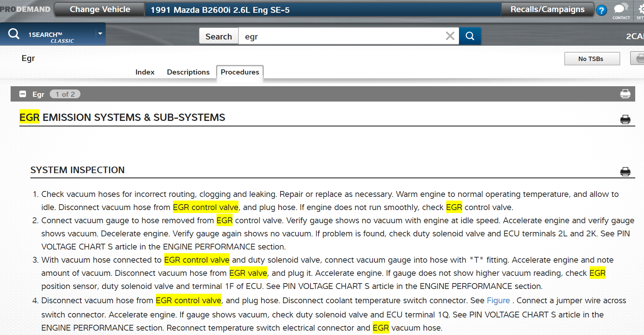Click the Change Vehicle button

[100, 9]
